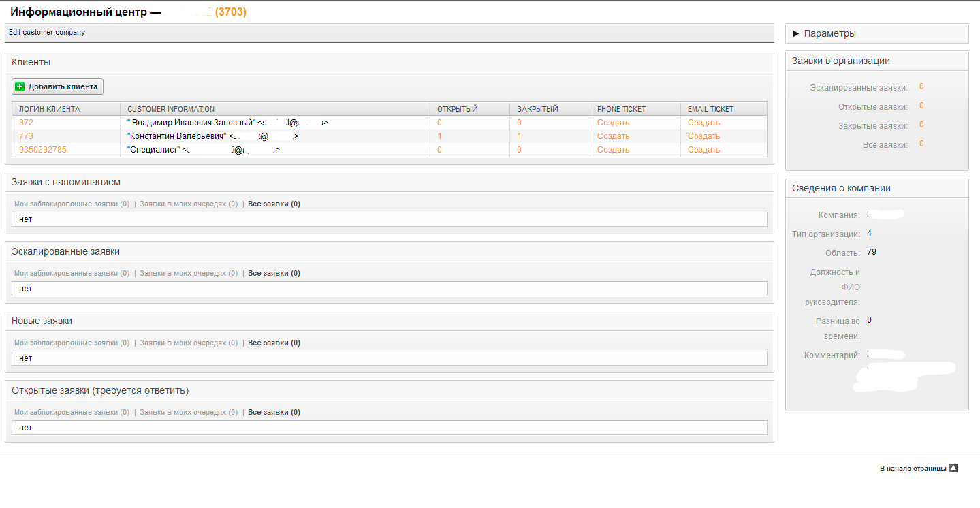This screenshot has height=508, width=980.
Task: Create phone ticket for customer 872
Action: [x=613, y=123]
